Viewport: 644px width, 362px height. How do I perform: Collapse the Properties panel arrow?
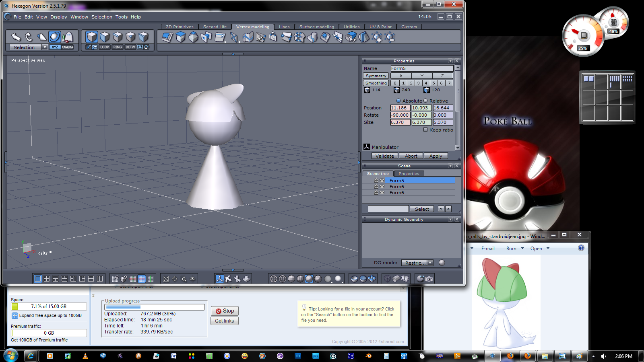pyautogui.click(x=450, y=61)
